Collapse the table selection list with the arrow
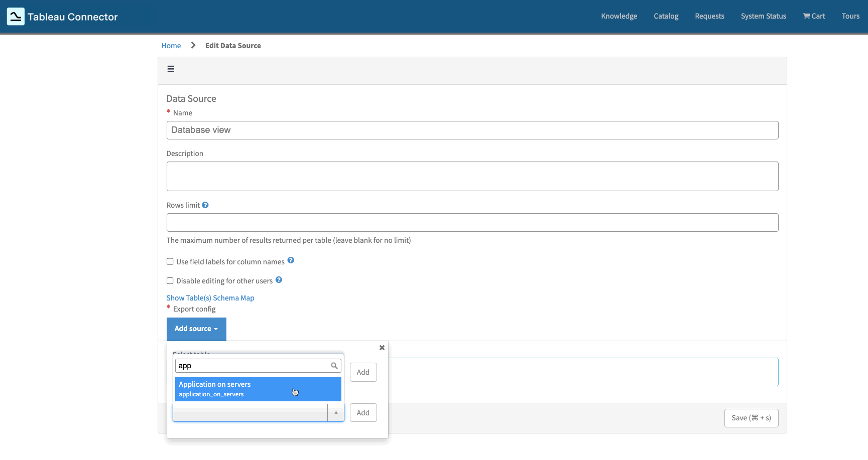 click(x=336, y=412)
